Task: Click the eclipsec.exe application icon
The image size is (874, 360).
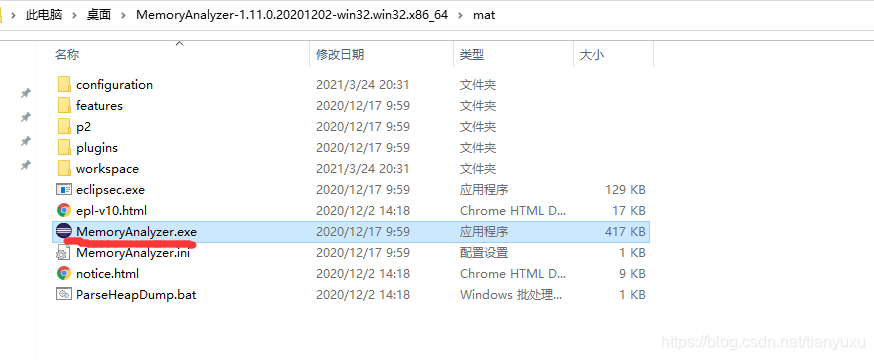Action: click(64, 189)
